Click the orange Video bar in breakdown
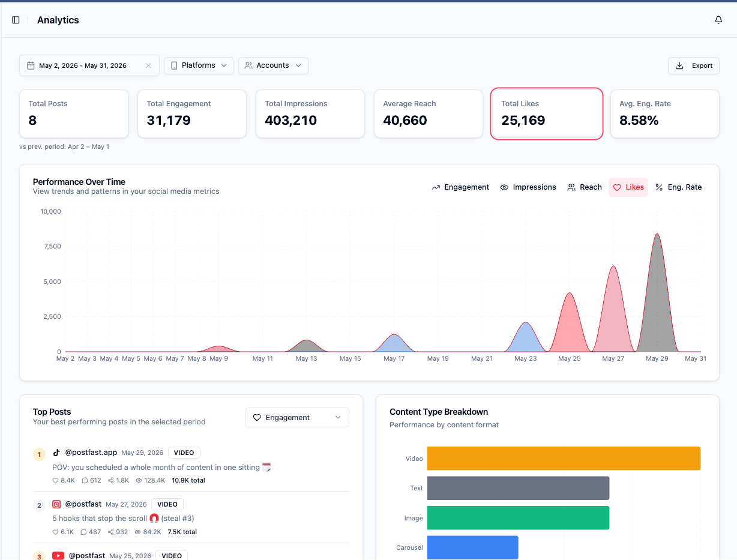The image size is (737, 560). point(564,458)
